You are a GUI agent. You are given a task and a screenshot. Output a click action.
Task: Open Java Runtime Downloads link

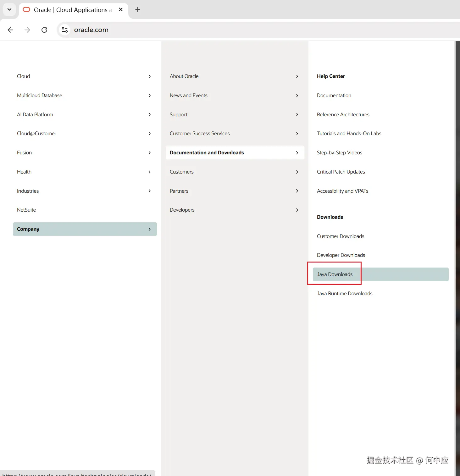pos(345,294)
